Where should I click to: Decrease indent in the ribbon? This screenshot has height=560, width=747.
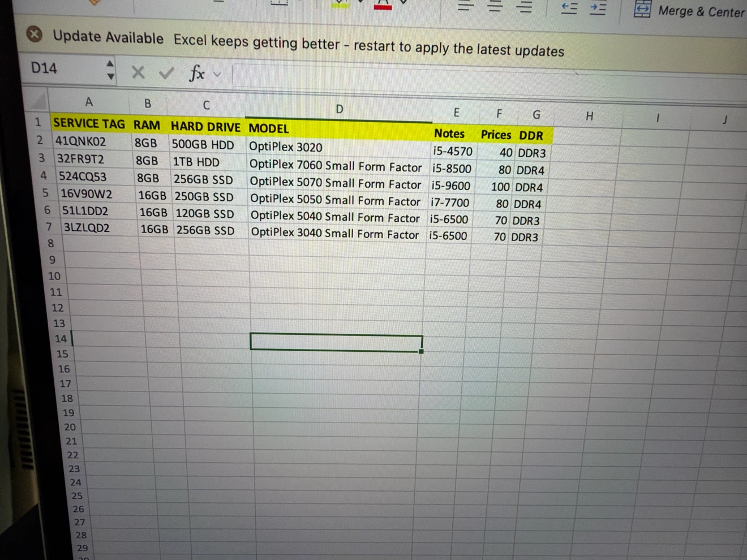(569, 8)
